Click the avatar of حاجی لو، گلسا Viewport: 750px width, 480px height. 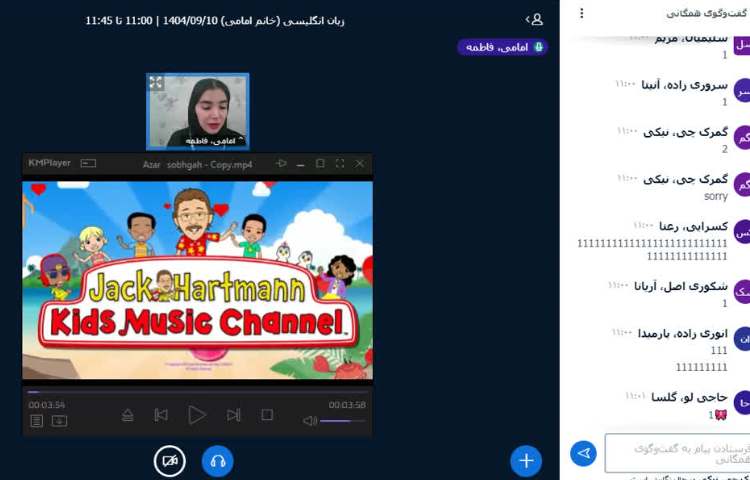tap(742, 403)
